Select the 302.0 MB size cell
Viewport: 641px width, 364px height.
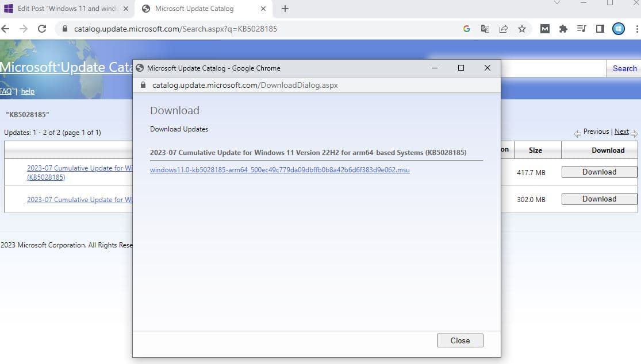531,200
